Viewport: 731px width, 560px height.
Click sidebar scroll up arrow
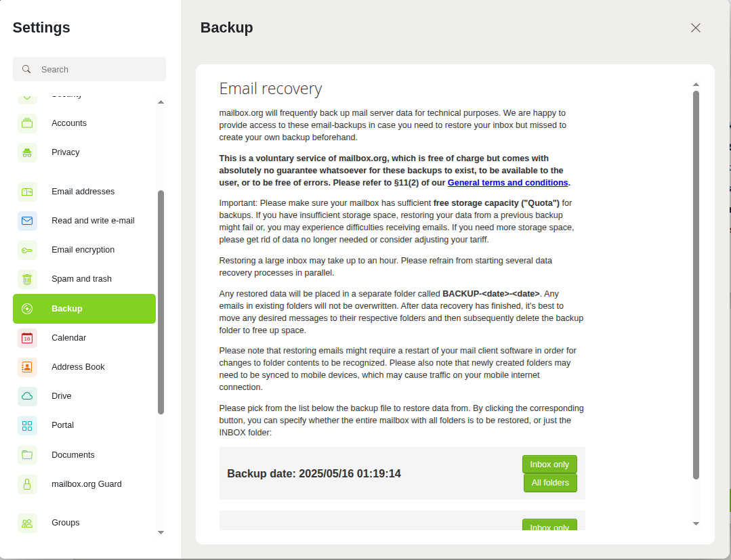(x=161, y=102)
